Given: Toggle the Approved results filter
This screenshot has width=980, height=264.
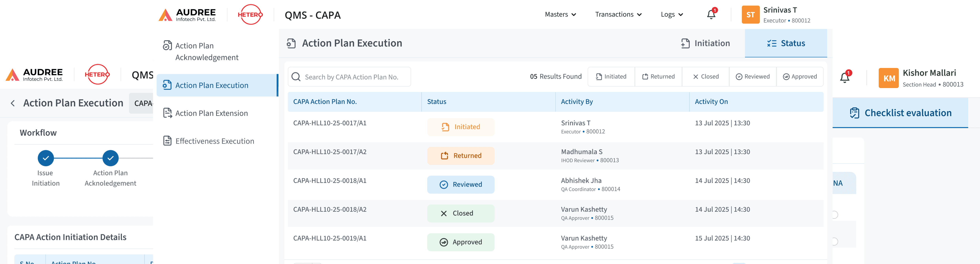Looking at the screenshot, I should (800, 76).
